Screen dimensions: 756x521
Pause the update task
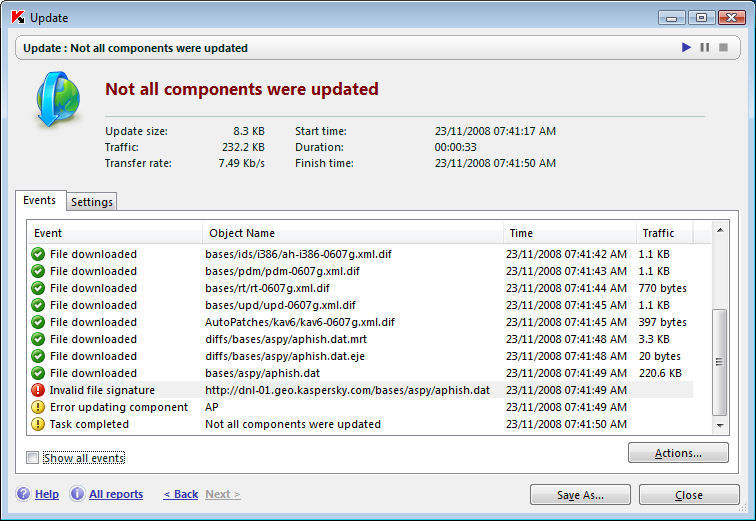[x=704, y=47]
